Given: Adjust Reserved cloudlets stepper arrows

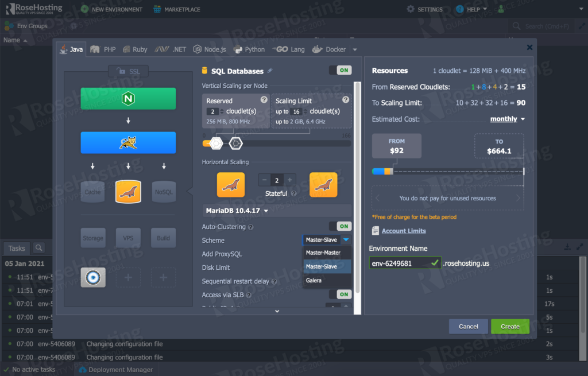Looking at the screenshot, I should pyautogui.click(x=222, y=111).
